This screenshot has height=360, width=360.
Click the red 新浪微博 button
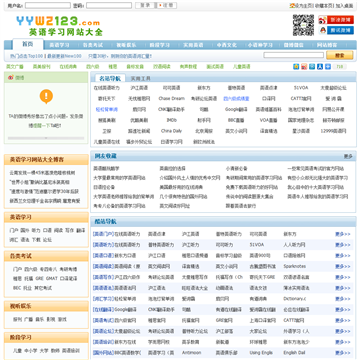(340, 20)
